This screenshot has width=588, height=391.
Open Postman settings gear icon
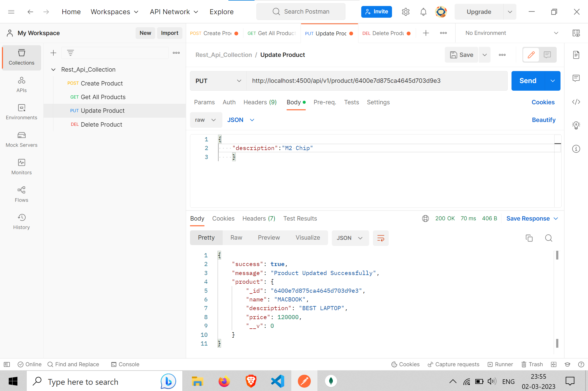(405, 11)
